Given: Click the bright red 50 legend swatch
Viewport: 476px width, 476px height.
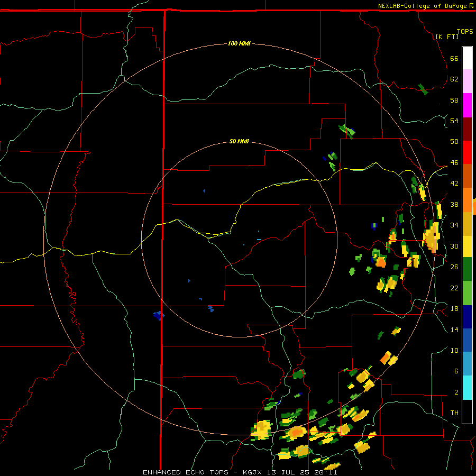Looking at the screenshot, I should 467,152.
